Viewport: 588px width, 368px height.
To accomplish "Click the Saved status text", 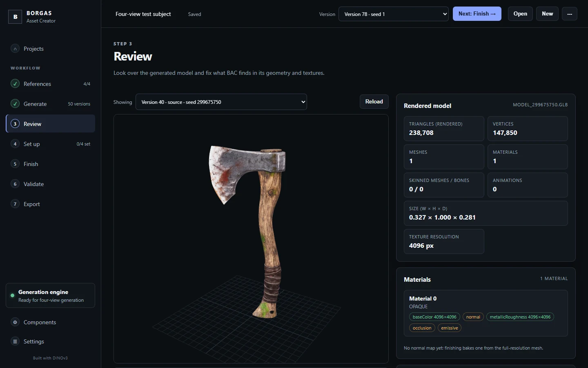I will (194, 14).
